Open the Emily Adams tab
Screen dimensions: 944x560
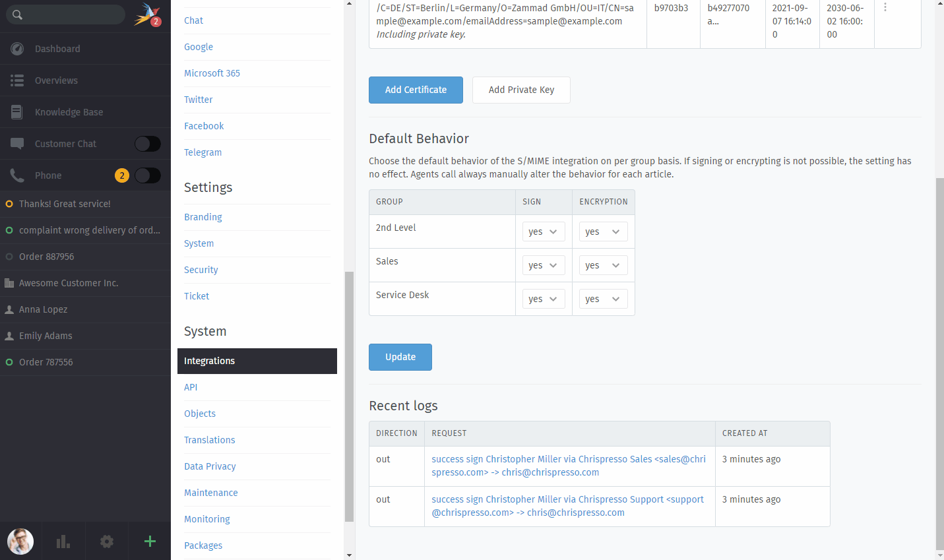point(85,336)
